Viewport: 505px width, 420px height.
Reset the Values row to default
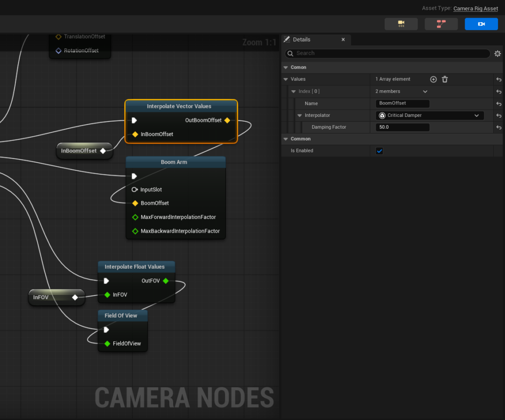click(x=499, y=79)
